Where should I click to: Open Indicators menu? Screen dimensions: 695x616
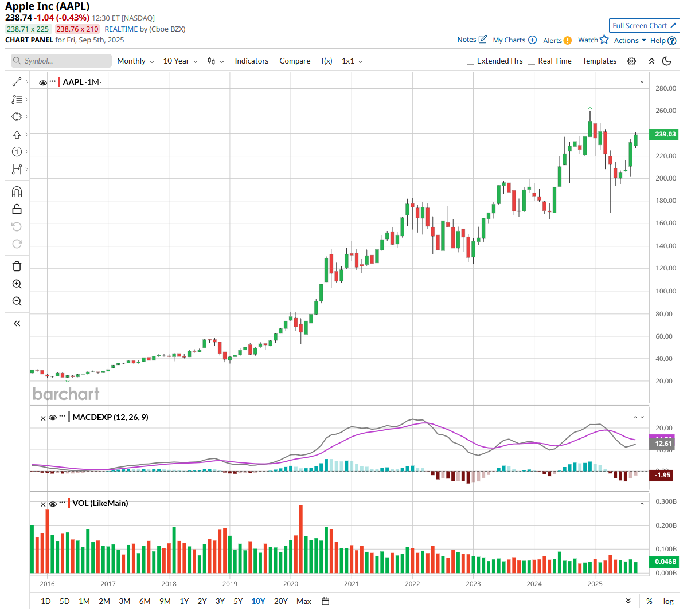point(251,61)
